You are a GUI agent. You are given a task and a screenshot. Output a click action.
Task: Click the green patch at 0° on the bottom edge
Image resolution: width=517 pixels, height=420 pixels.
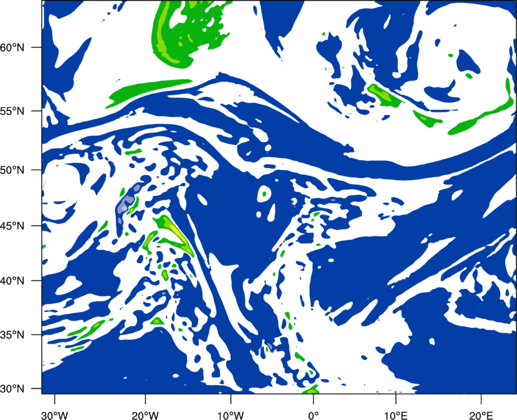[311, 390]
